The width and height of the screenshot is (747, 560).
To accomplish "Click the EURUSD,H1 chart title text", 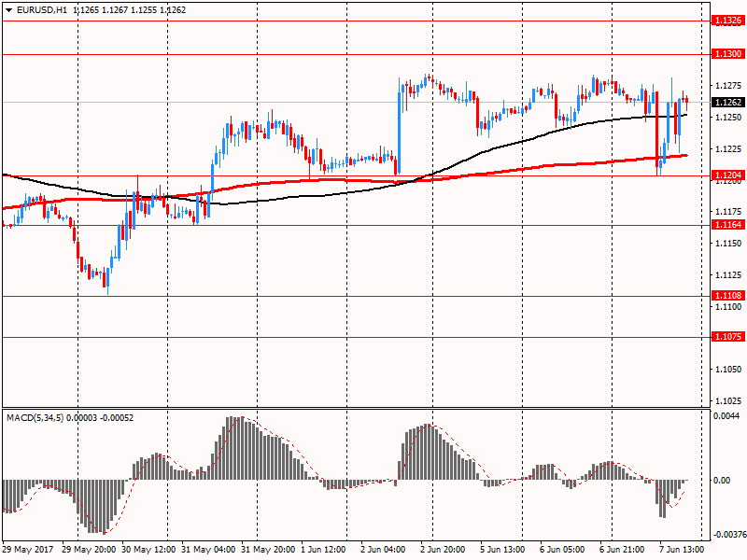I will (42, 9).
